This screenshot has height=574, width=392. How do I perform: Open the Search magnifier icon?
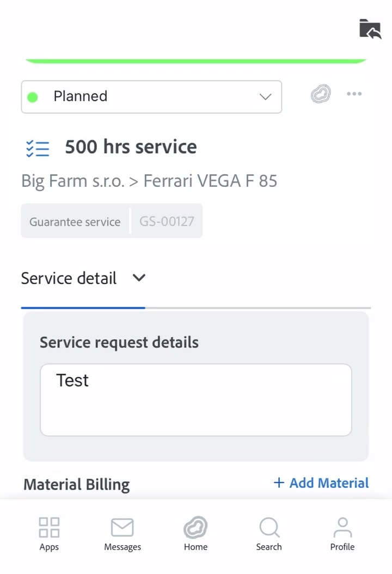tap(269, 528)
